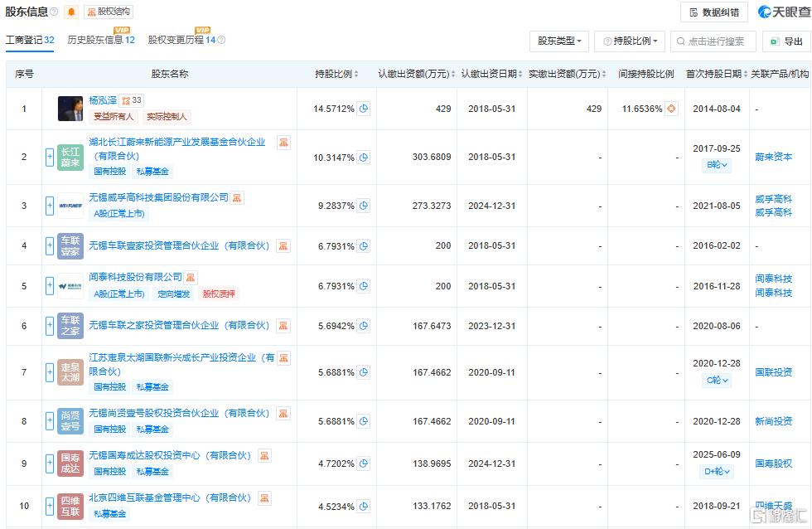Click the 点击进行搜索 search field
812x529 pixels.
[713, 41]
